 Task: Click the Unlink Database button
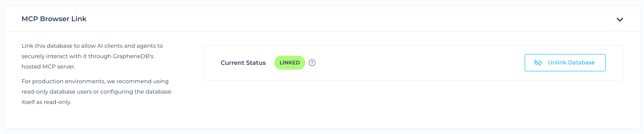coord(565,63)
